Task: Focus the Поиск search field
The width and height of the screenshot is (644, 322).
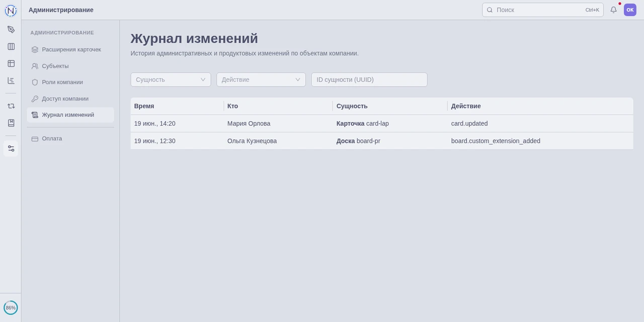Action: (542, 10)
